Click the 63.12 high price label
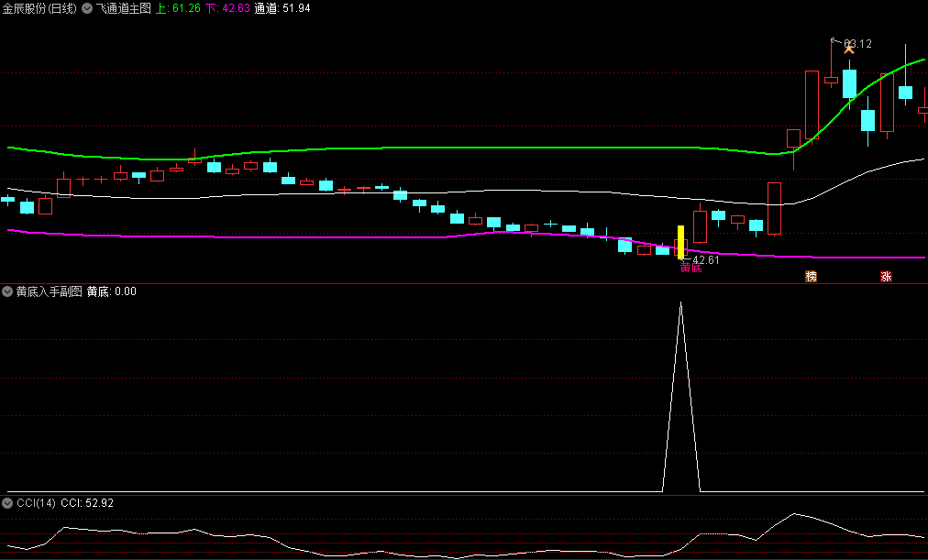Screen dimensions: 928x560 857,44
